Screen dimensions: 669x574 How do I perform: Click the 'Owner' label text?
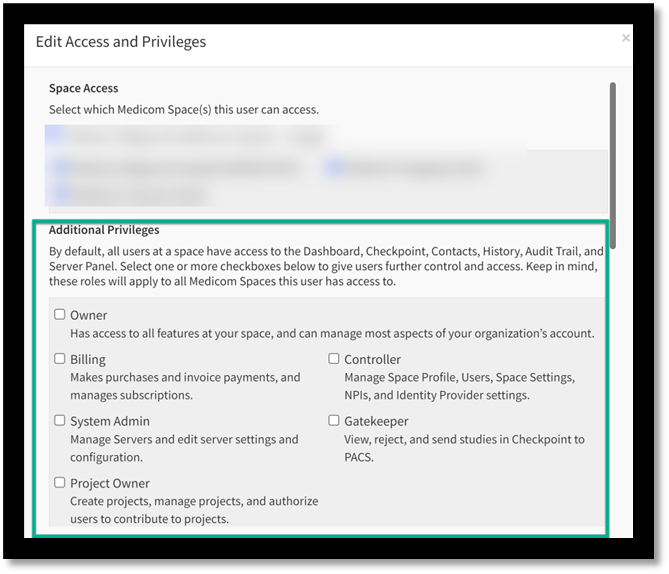[x=88, y=315]
